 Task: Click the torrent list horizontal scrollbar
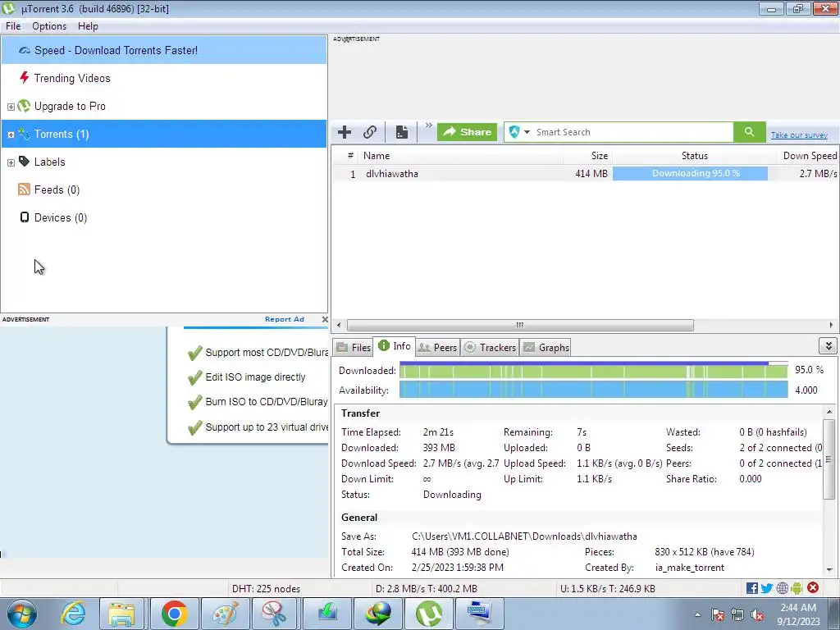click(x=519, y=325)
